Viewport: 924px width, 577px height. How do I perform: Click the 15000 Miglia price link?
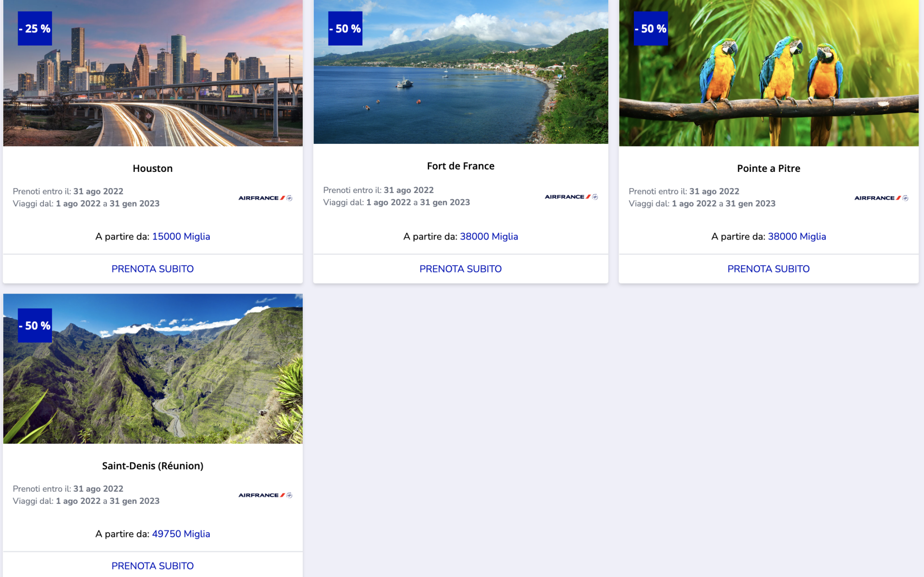(181, 236)
